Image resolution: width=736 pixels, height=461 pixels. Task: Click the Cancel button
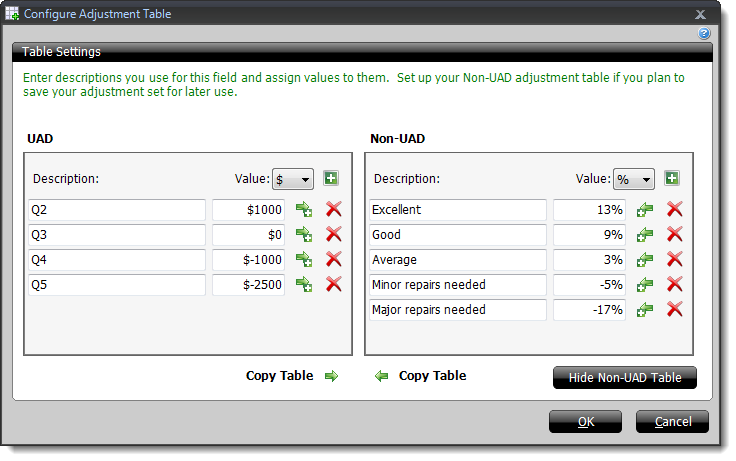672,422
